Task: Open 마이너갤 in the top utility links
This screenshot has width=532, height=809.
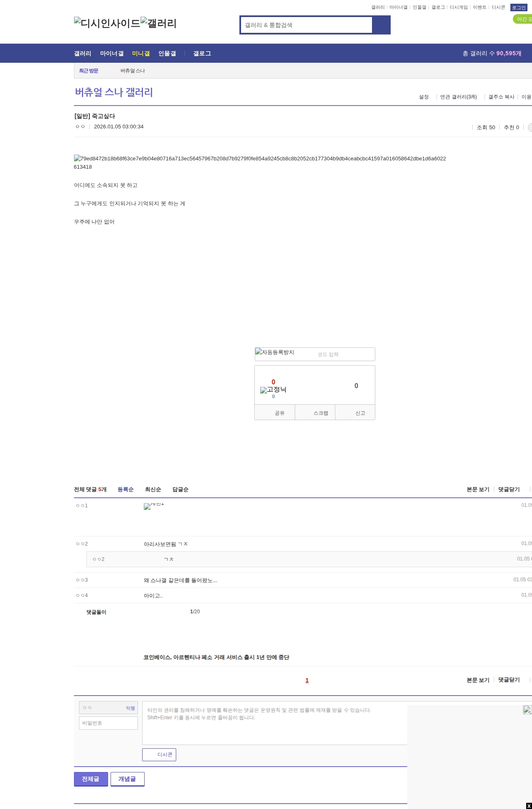Action: click(x=398, y=7)
